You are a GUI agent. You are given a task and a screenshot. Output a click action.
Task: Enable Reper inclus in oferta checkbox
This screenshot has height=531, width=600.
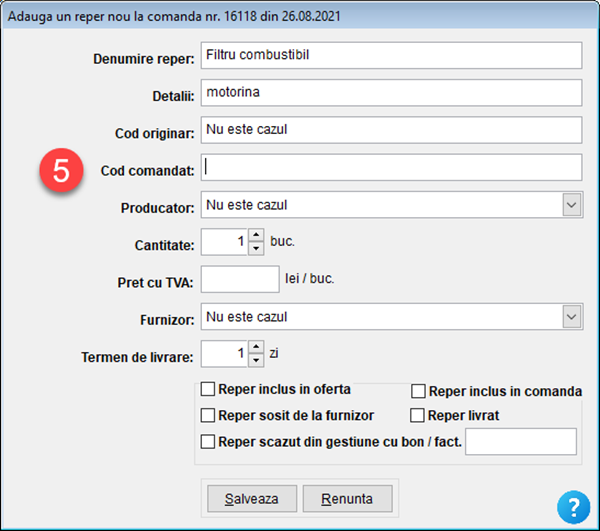pos(209,389)
